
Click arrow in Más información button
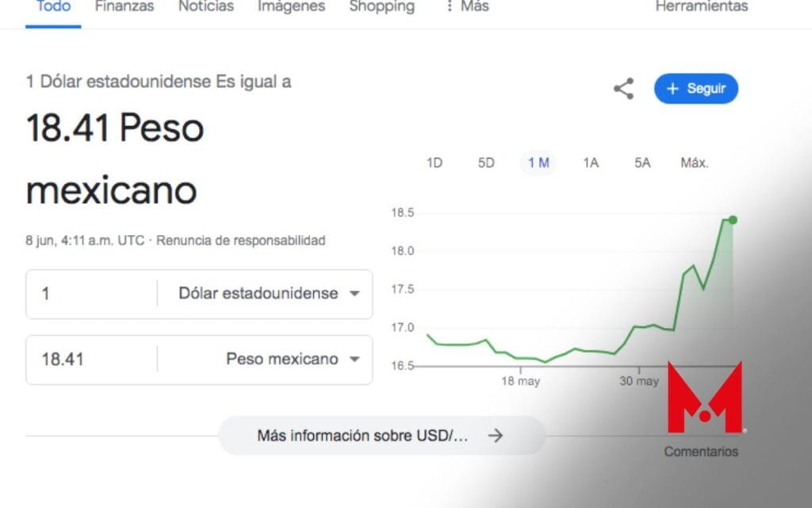tap(496, 436)
